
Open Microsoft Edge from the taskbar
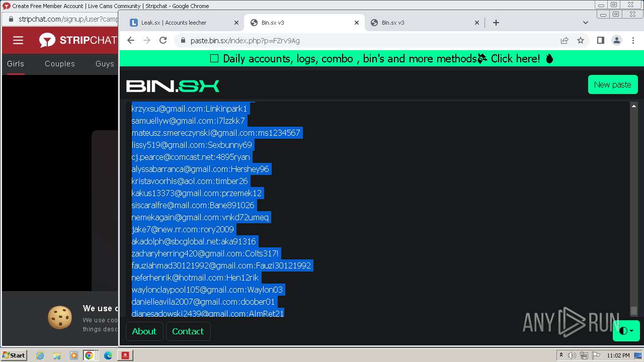coord(108,355)
